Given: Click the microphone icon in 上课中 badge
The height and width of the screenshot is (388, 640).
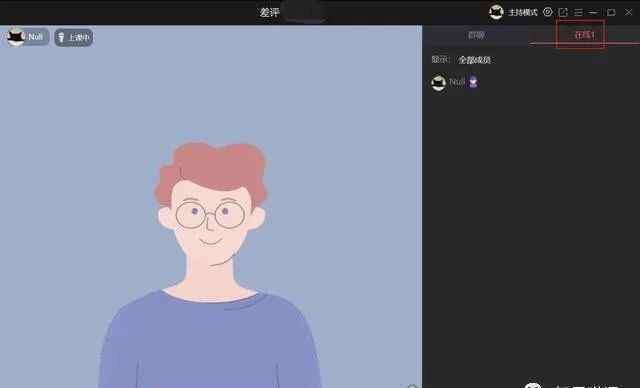Looking at the screenshot, I should pyautogui.click(x=61, y=38).
